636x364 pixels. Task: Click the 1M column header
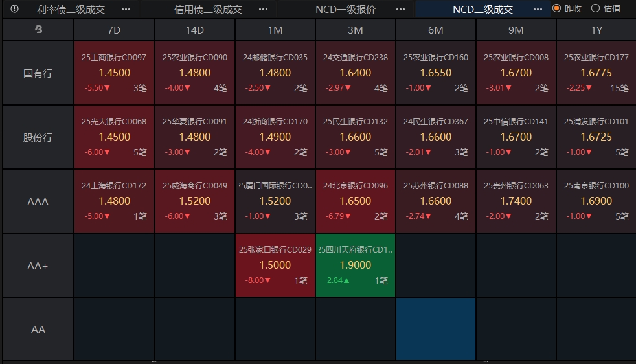275,30
